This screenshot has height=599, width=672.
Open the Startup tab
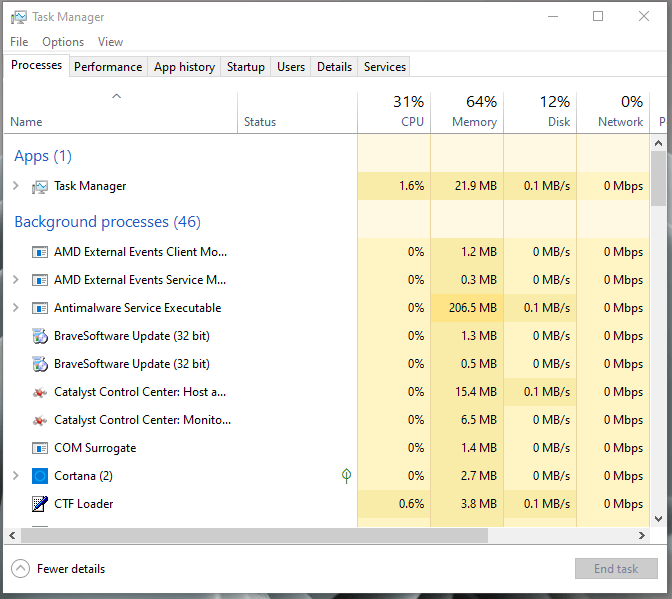[246, 67]
